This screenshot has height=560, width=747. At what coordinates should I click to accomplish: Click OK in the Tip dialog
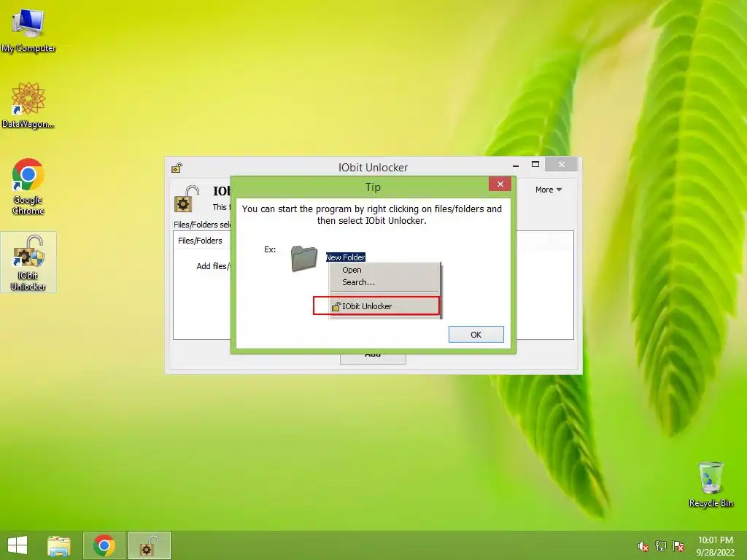[x=476, y=334]
